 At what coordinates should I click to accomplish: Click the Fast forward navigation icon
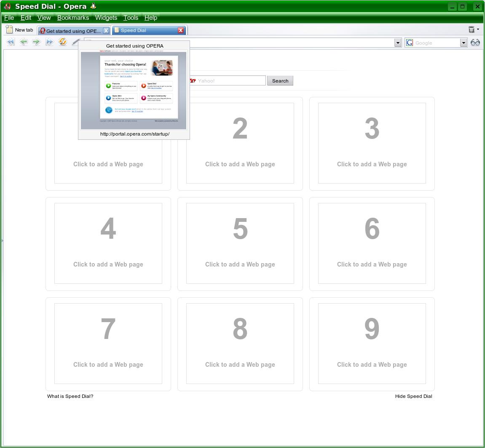point(49,42)
